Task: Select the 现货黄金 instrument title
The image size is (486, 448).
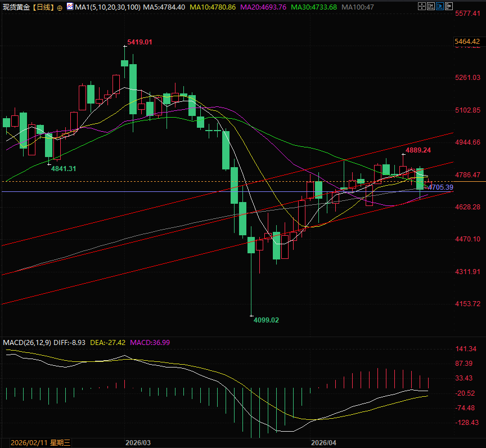Action: pyautogui.click(x=16, y=7)
